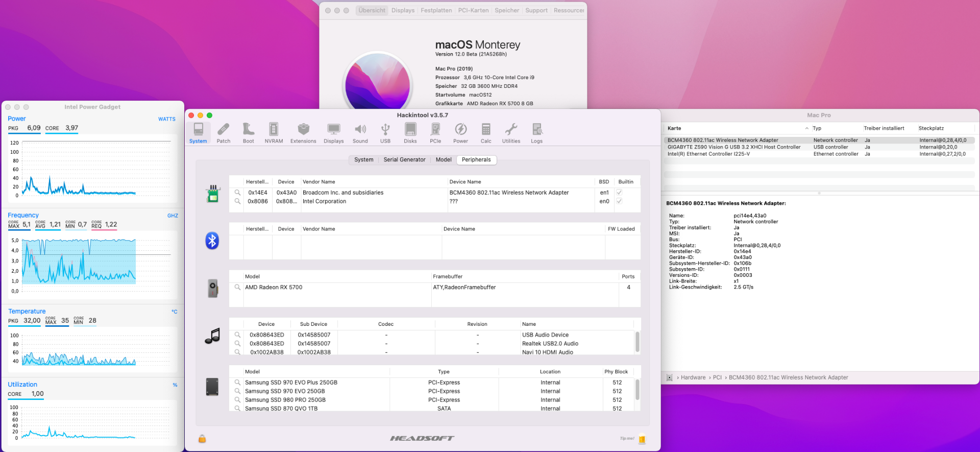Open the USB toolbar section
Screen dimensions: 980x452
(385, 133)
